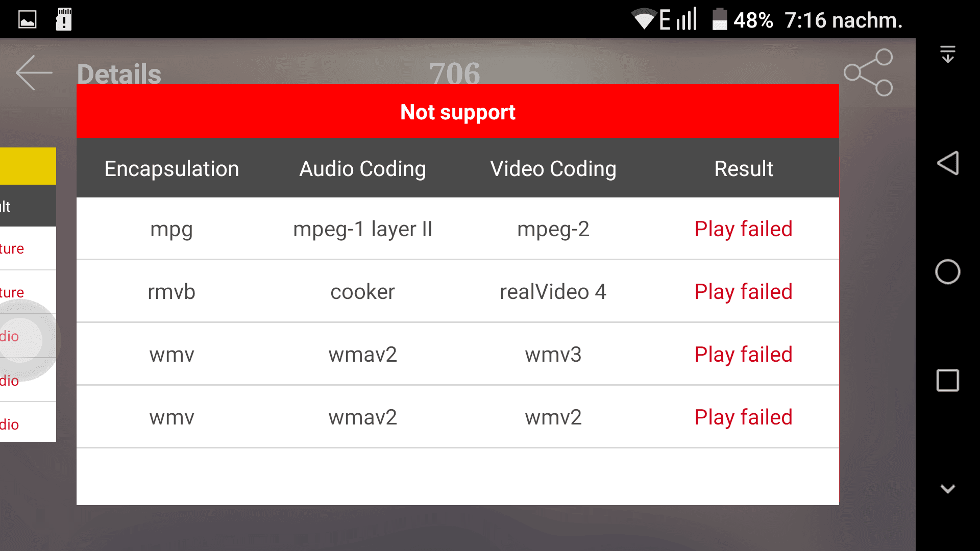Select the Audio Coding column header
The height and width of the screenshot is (551, 980).
[x=362, y=168]
